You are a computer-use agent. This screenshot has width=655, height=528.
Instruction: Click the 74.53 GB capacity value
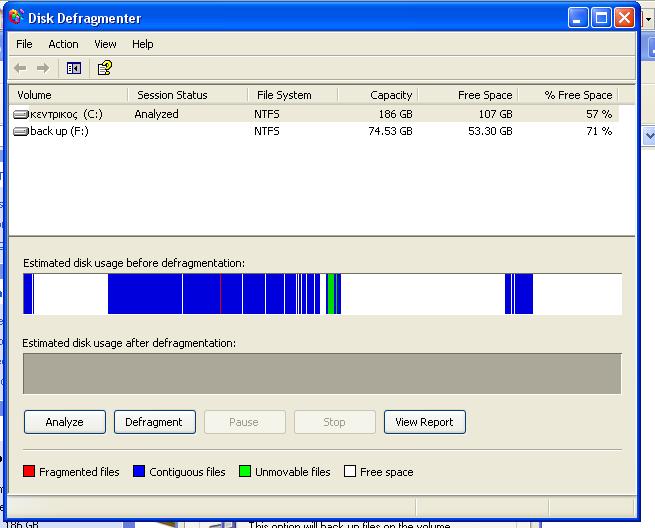(390, 131)
